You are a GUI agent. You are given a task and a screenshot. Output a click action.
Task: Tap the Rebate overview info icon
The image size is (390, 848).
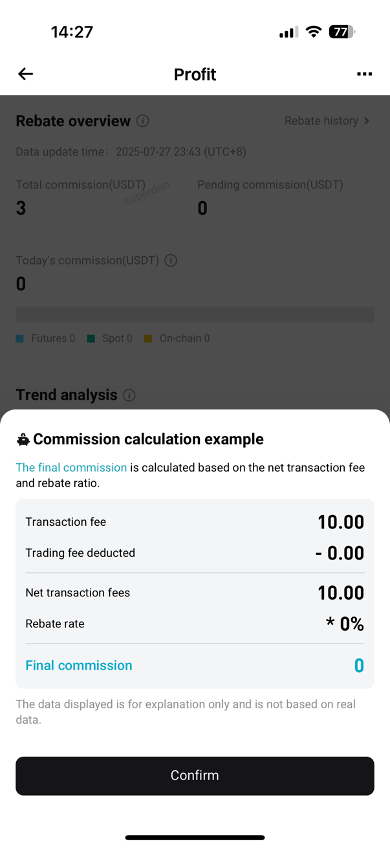point(143,121)
